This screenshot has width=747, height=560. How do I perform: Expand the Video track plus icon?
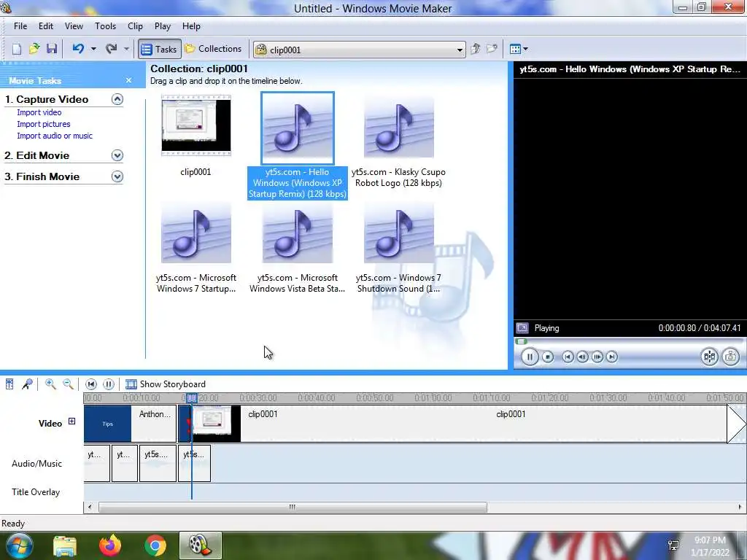pos(71,421)
